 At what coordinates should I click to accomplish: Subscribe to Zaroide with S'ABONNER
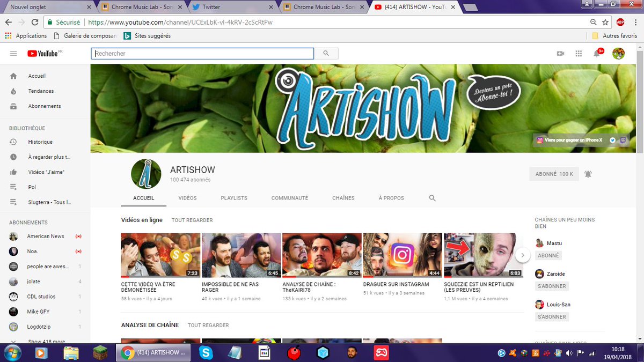coord(552,286)
